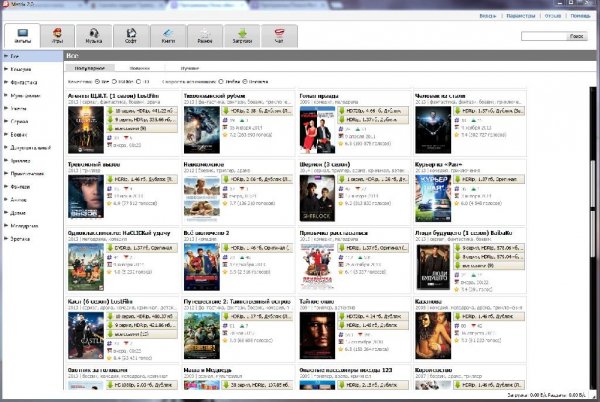Image resolution: width=600 pixels, height=402 pixels.
Task: Select the Мелодрама genre in the sidebar
Action: point(24,226)
